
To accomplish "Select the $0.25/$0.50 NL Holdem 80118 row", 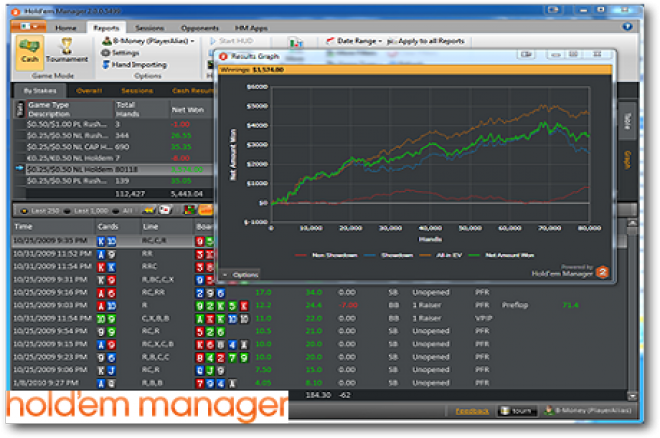I will [114, 170].
